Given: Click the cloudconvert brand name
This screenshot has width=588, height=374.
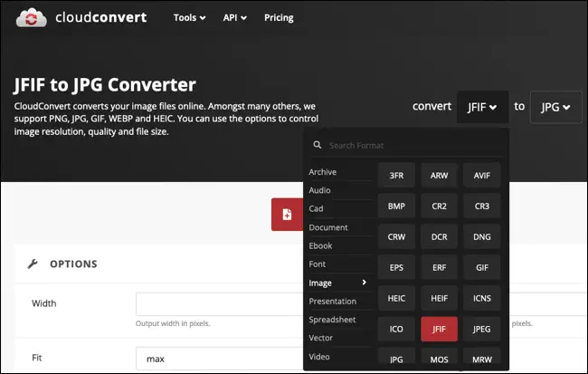Looking at the screenshot, I should [101, 17].
